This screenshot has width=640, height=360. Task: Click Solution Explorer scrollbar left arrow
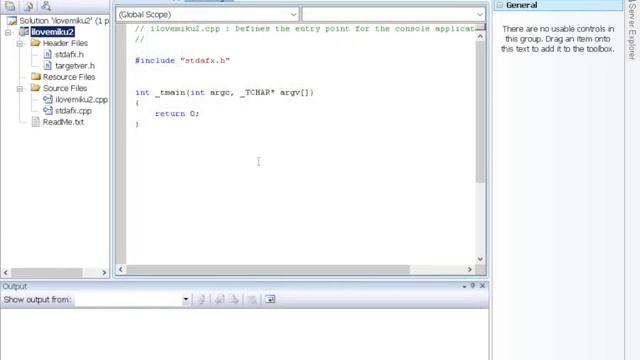(6, 272)
